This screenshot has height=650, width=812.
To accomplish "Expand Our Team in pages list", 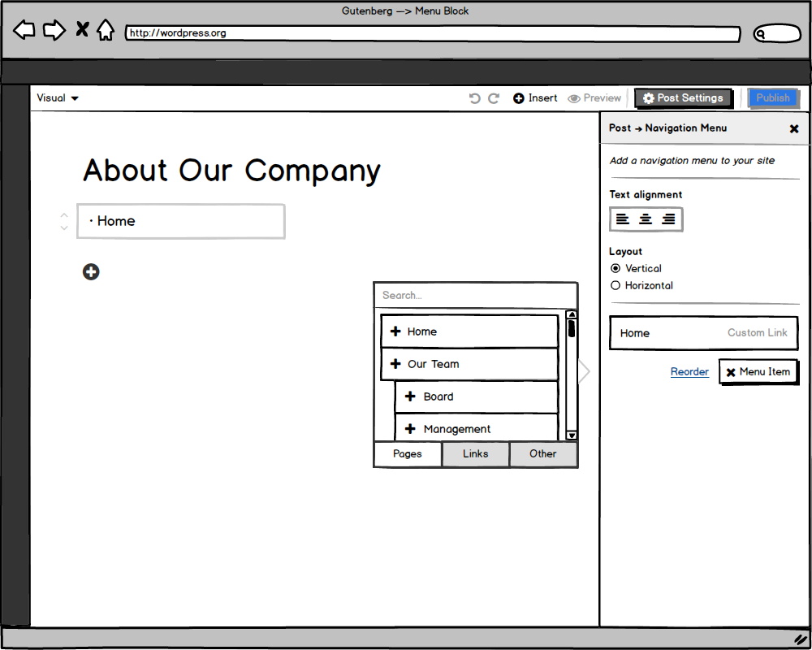I will tap(396, 364).
